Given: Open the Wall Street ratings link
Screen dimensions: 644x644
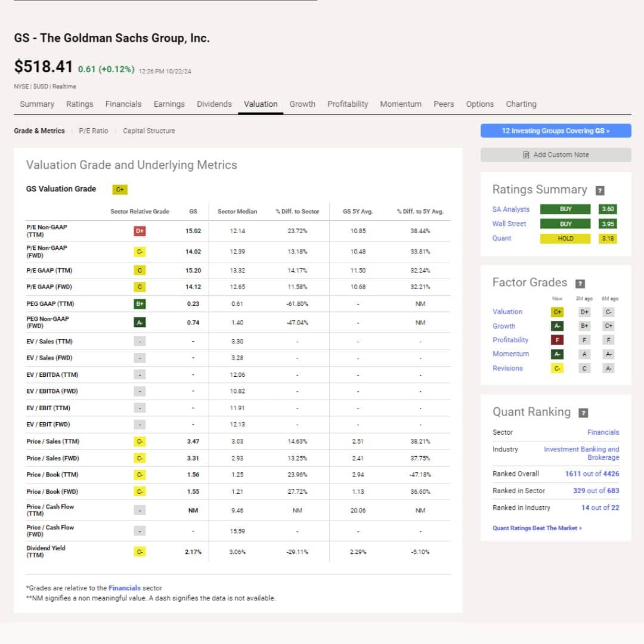Looking at the screenshot, I should [x=509, y=224].
